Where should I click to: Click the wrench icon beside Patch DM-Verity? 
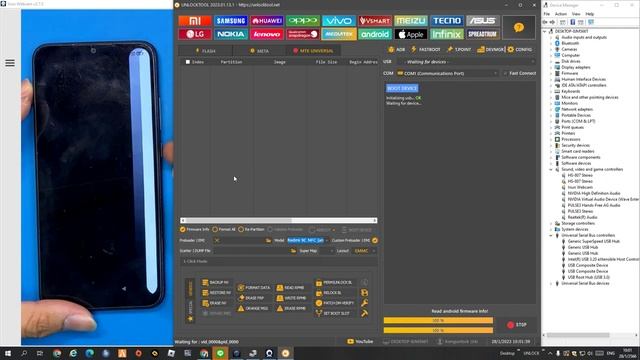click(364, 303)
